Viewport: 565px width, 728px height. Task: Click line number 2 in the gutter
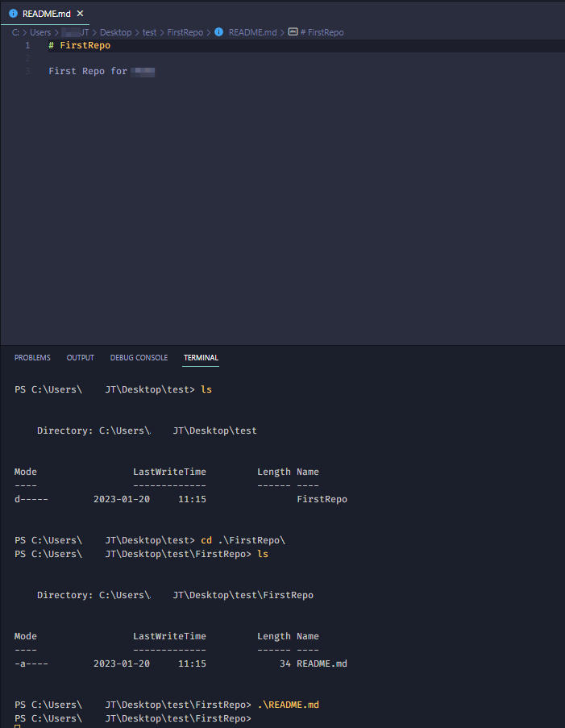pyautogui.click(x=27, y=58)
